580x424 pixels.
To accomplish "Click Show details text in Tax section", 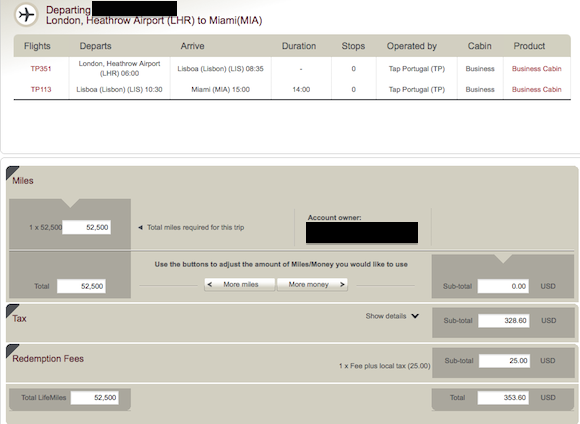I will [386, 316].
